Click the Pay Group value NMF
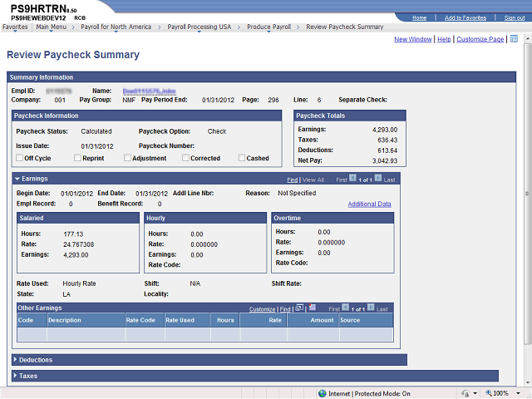This screenshot has width=532, height=399. (129, 100)
